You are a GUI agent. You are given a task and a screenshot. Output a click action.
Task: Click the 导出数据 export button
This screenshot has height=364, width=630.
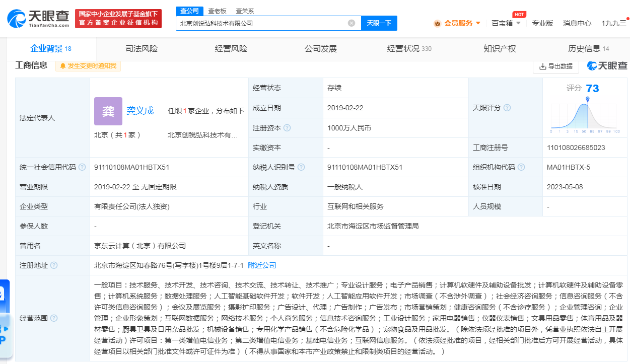555,66
